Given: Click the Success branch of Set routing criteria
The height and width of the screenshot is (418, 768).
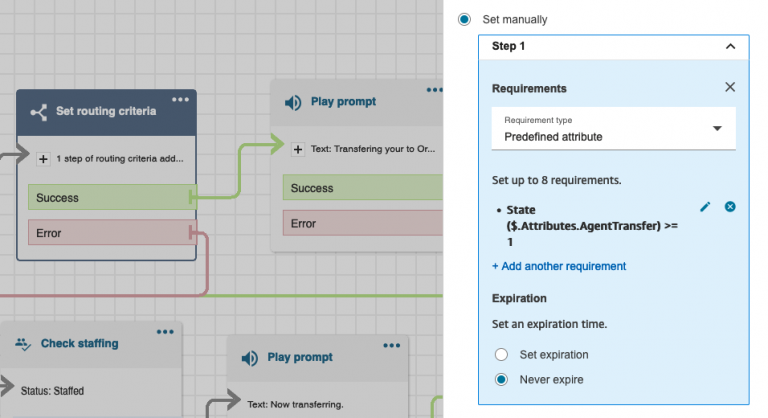Looking at the screenshot, I should [x=105, y=198].
